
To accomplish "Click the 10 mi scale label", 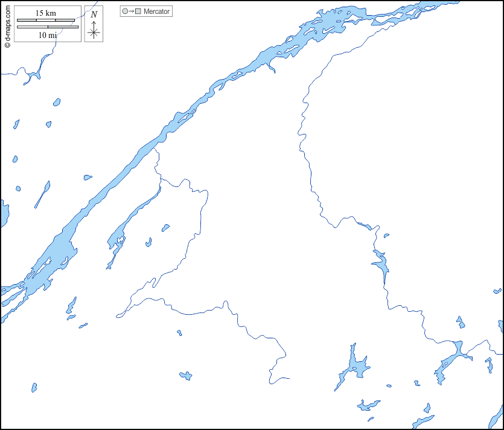I will (x=48, y=36).
